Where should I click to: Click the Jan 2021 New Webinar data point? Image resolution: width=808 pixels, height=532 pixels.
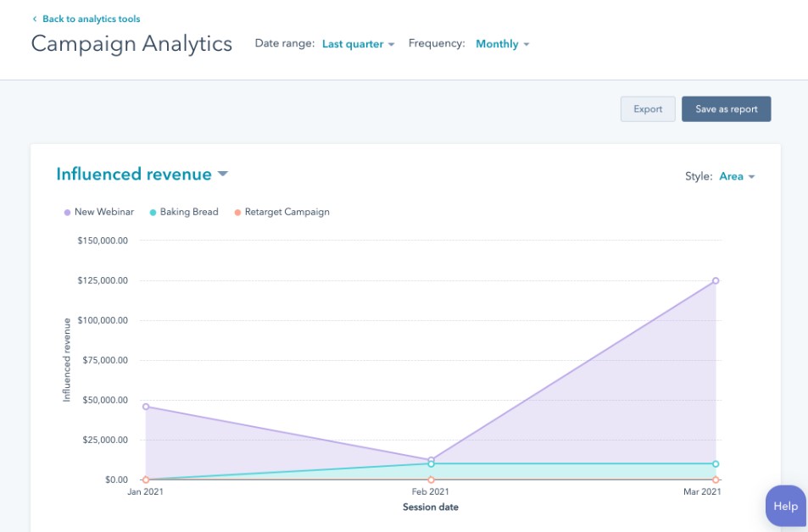tap(146, 407)
